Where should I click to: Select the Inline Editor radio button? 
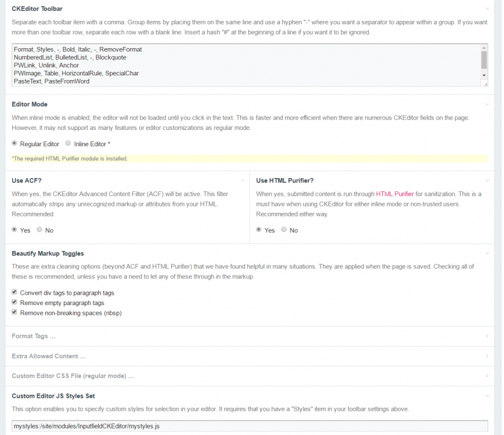pos(68,143)
